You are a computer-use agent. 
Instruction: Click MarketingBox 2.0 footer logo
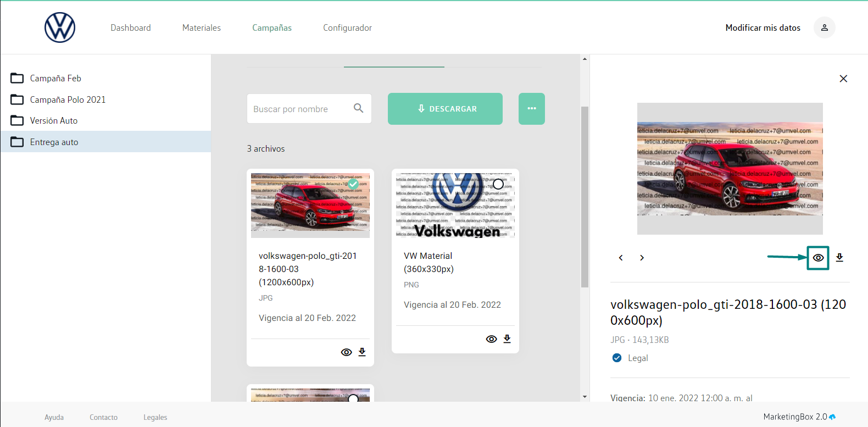click(x=799, y=417)
